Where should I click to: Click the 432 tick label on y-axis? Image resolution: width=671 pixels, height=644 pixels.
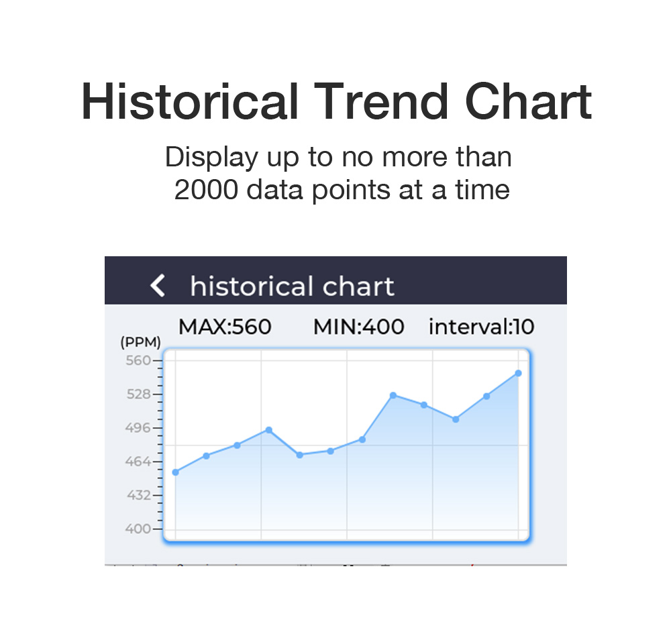[x=138, y=495]
